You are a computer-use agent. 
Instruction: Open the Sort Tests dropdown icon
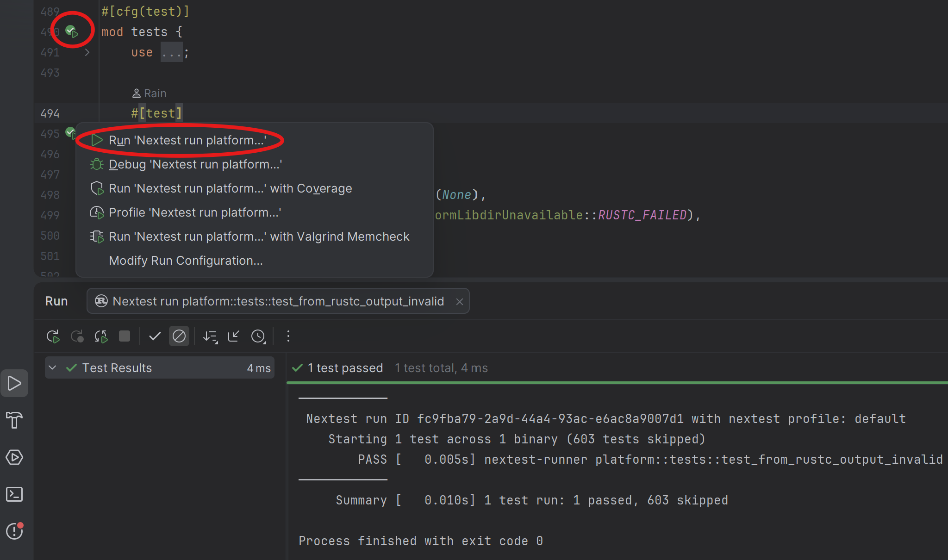coord(210,336)
